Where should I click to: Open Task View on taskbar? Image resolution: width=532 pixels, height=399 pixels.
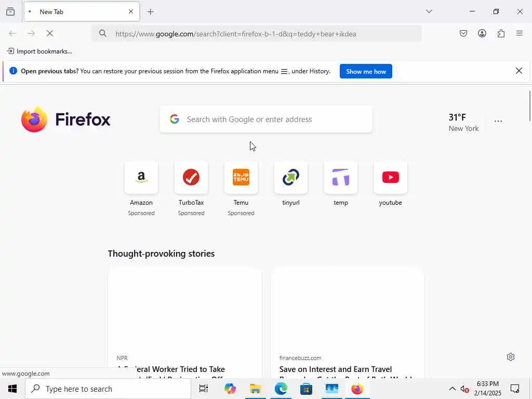point(204,389)
